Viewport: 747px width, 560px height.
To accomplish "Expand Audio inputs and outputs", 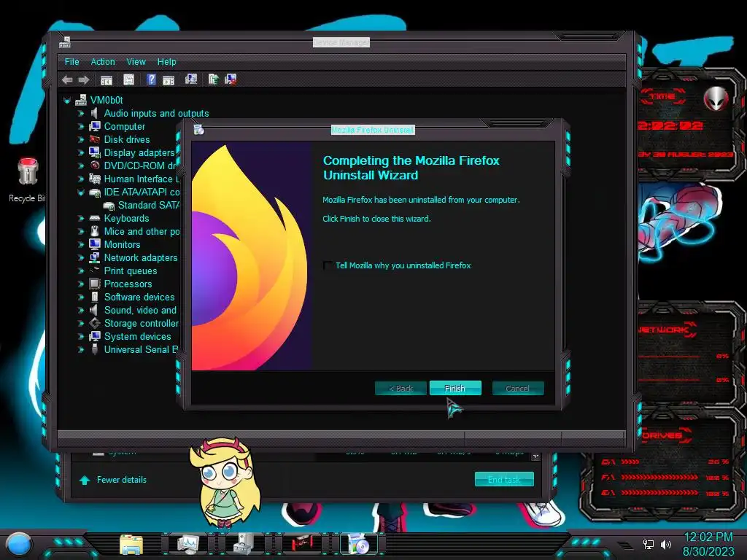I will click(80, 113).
